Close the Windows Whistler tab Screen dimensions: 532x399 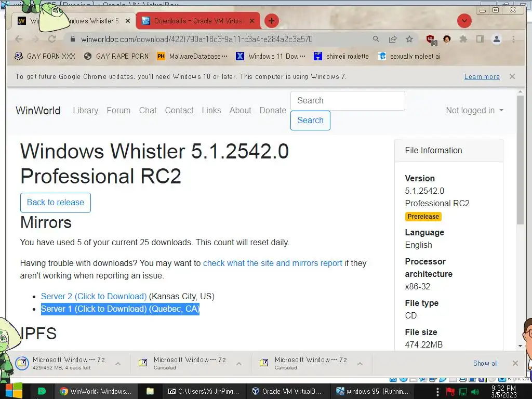128,21
